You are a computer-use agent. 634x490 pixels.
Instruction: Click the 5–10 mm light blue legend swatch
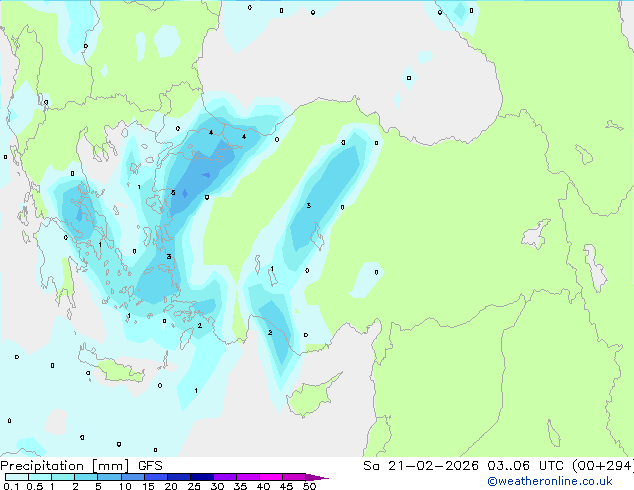pos(109,477)
